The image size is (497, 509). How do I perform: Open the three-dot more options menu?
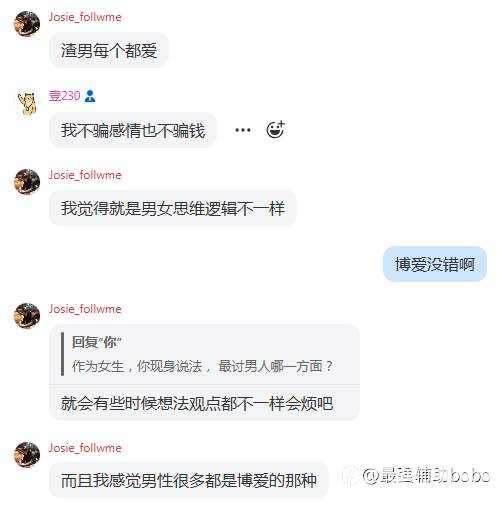pyautogui.click(x=243, y=130)
